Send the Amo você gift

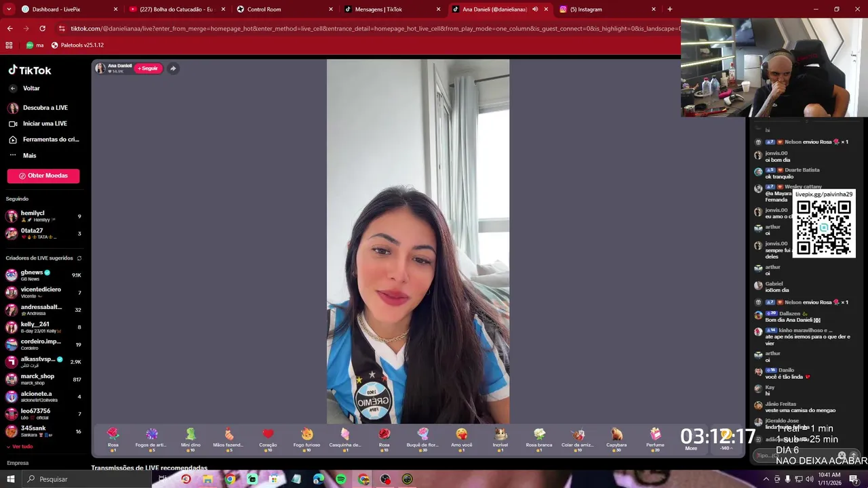[462, 439]
